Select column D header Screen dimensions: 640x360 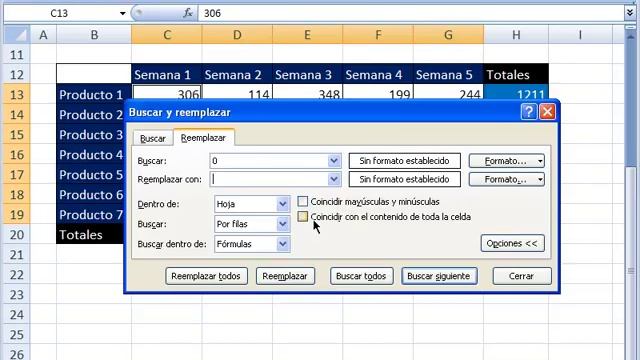point(237,35)
